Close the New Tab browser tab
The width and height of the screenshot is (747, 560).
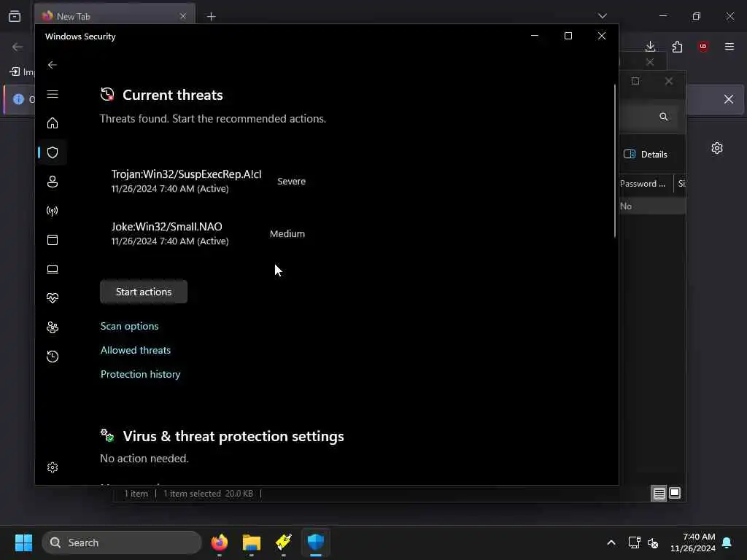tap(183, 16)
